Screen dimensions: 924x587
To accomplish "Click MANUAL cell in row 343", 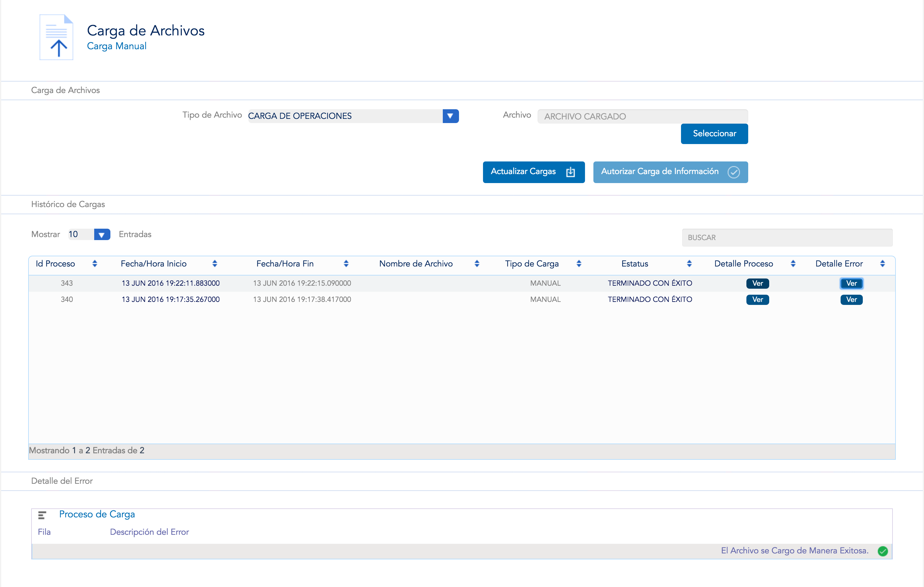I will pos(545,283).
